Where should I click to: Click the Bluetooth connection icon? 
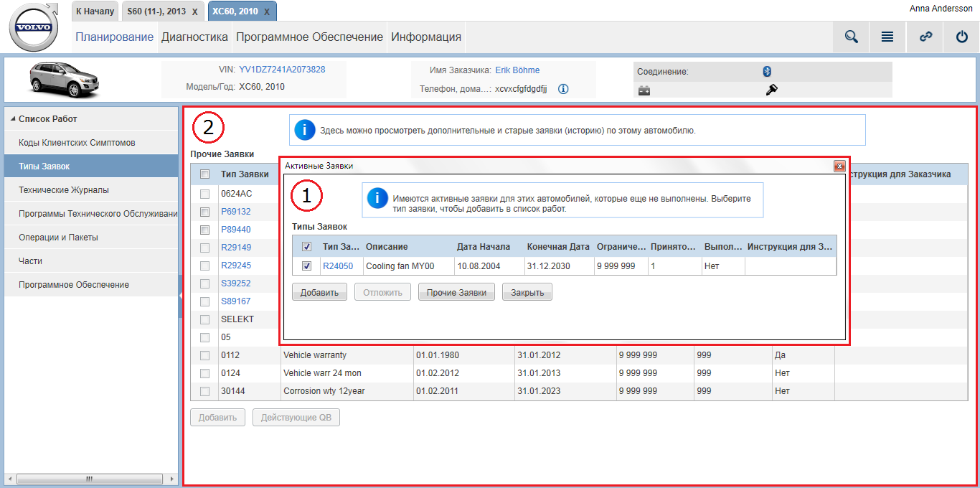(766, 71)
